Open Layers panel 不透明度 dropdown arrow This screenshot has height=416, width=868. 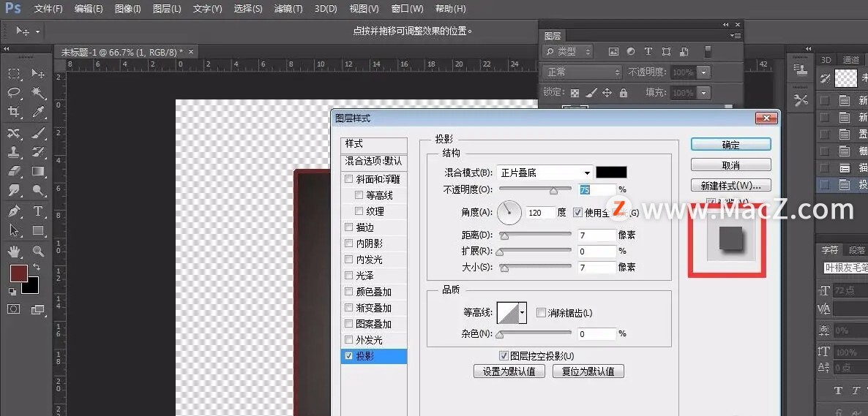(703, 72)
